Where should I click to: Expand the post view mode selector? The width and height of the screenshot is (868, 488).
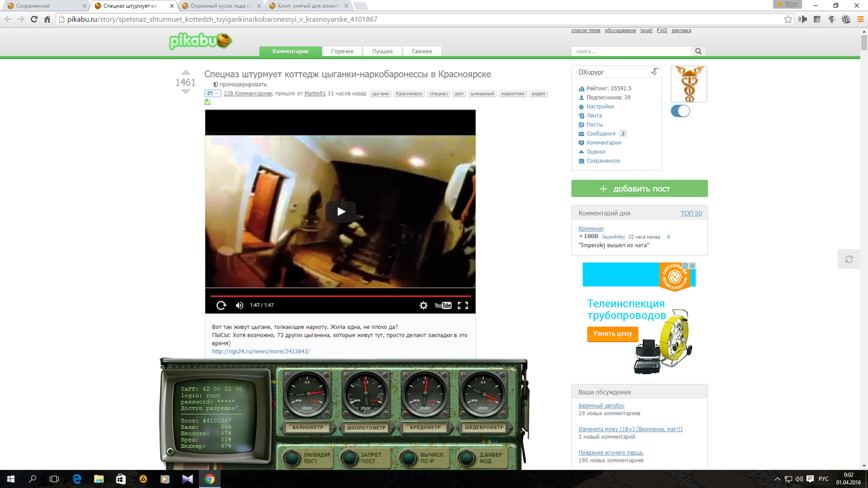tap(212, 93)
